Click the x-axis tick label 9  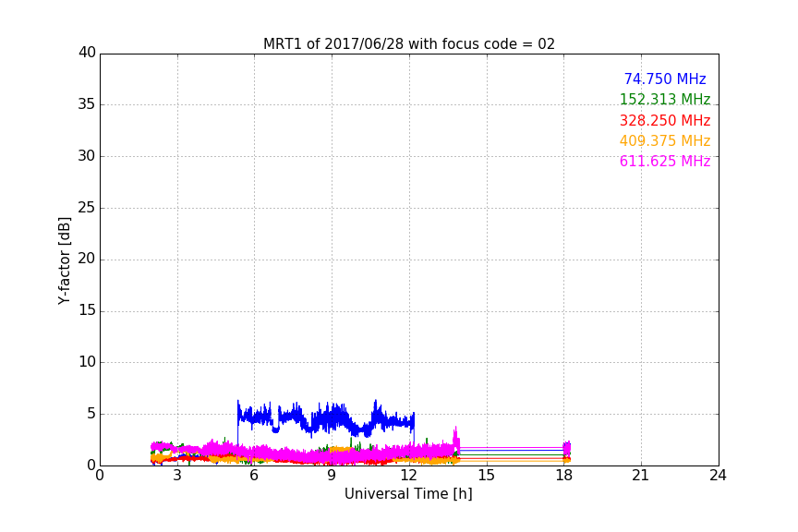pyautogui.click(x=332, y=476)
